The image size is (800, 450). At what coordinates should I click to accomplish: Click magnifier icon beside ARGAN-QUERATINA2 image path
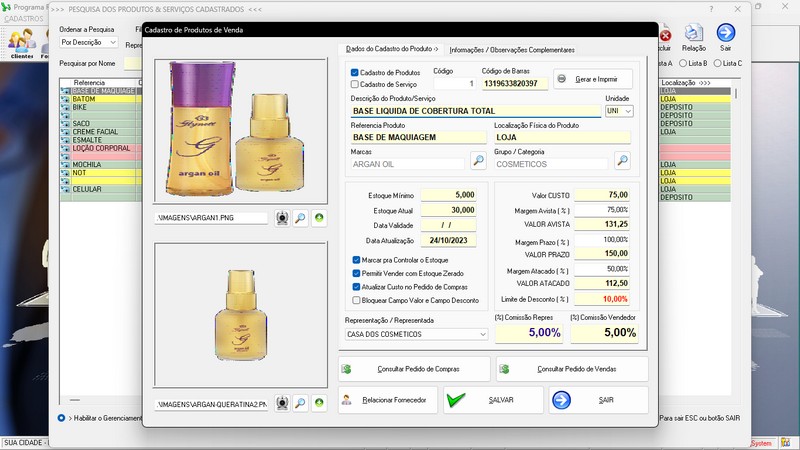point(300,404)
